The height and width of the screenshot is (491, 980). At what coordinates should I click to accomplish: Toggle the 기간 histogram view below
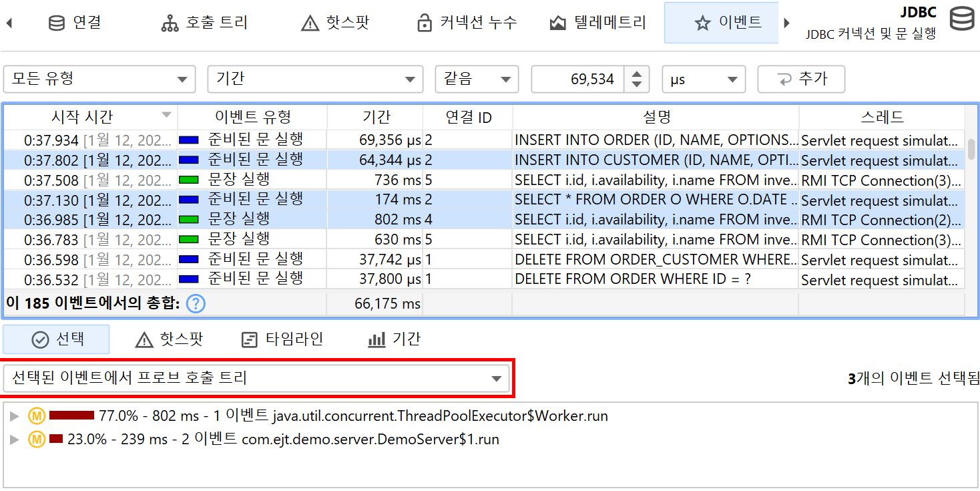coord(394,339)
